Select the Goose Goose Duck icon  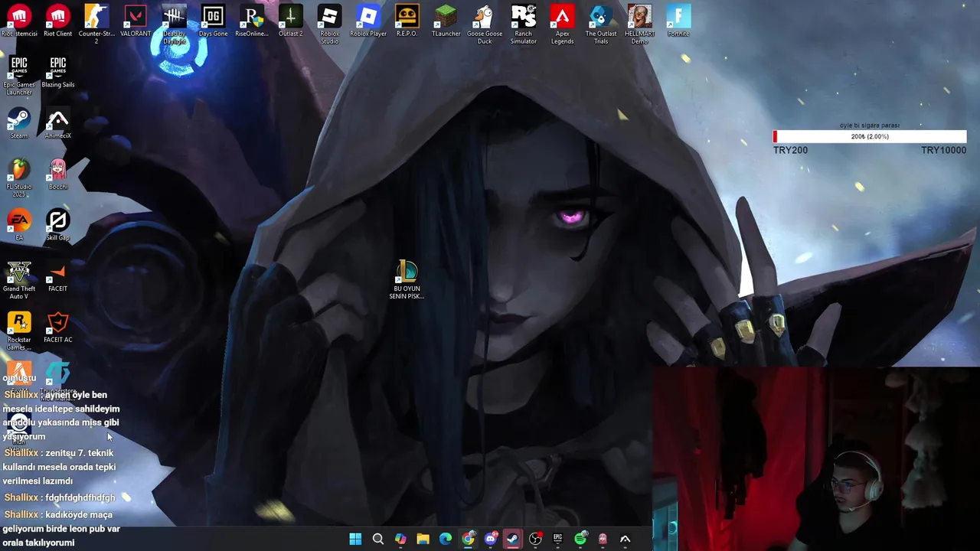coord(485,24)
